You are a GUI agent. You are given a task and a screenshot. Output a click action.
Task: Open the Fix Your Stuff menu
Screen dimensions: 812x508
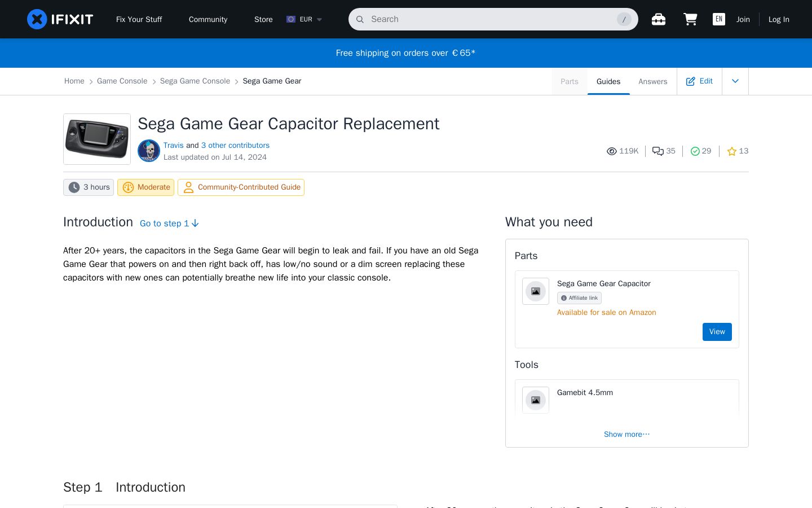point(139,19)
